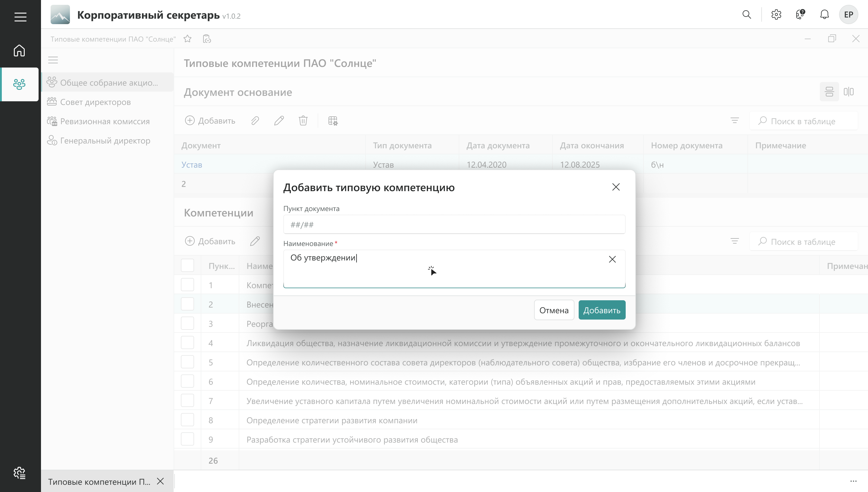Viewport: 868px width, 492px height.
Task: Open the hamburger main menu
Action: pyautogui.click(x=20, y=17)
